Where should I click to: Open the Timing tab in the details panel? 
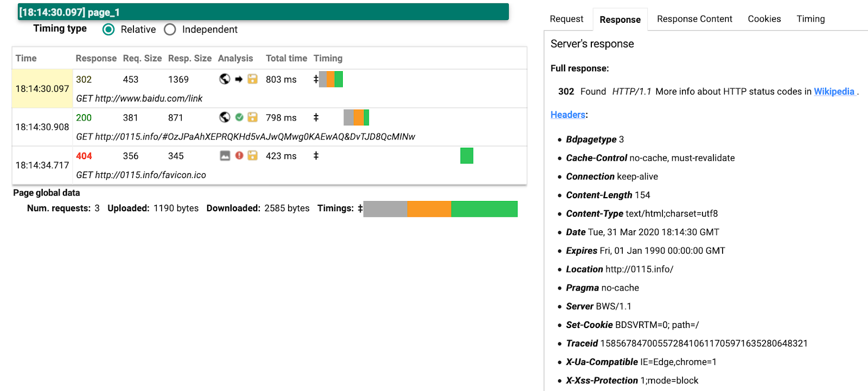click(810, 19)
